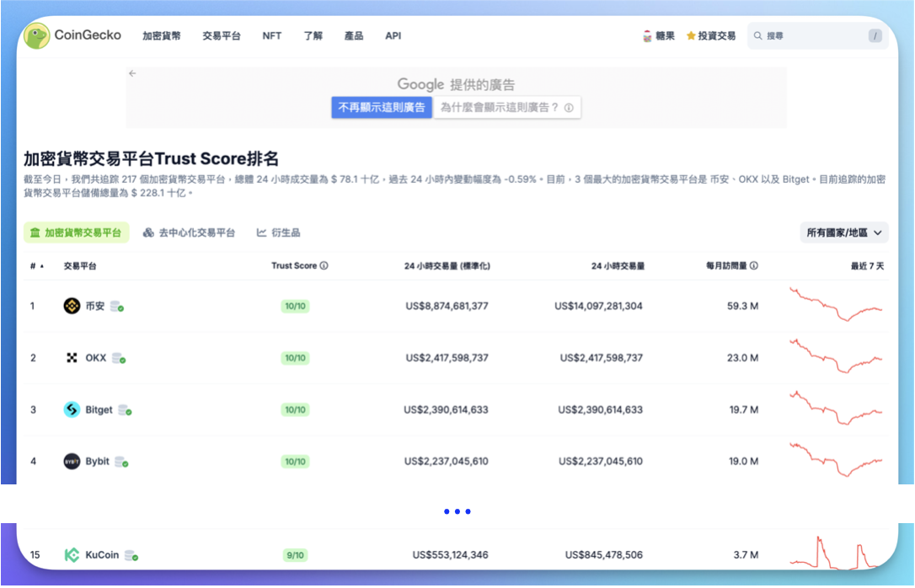915x588 pixels.
Task: Open the 了解 nav menu
Action: point(313,35)
